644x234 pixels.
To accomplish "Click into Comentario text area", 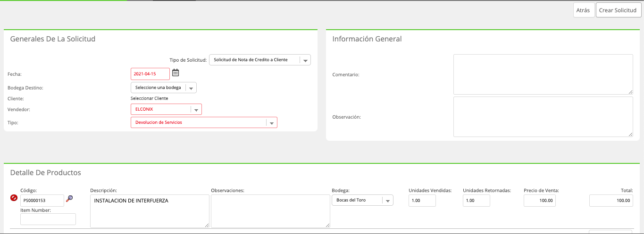I will 543,74.
